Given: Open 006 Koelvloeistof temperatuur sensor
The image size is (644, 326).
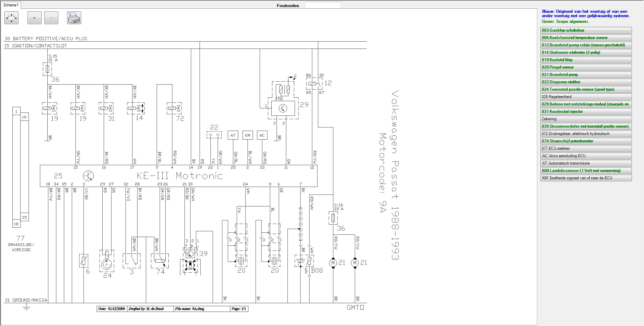Looking at the screenshot, I should (586, 38).
